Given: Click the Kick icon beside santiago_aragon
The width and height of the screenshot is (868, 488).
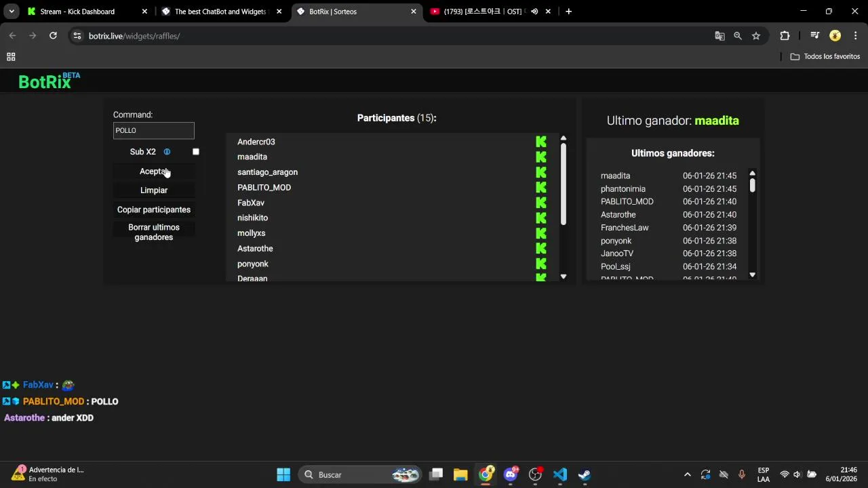Looking at the screenshot, I should point(541,172).
